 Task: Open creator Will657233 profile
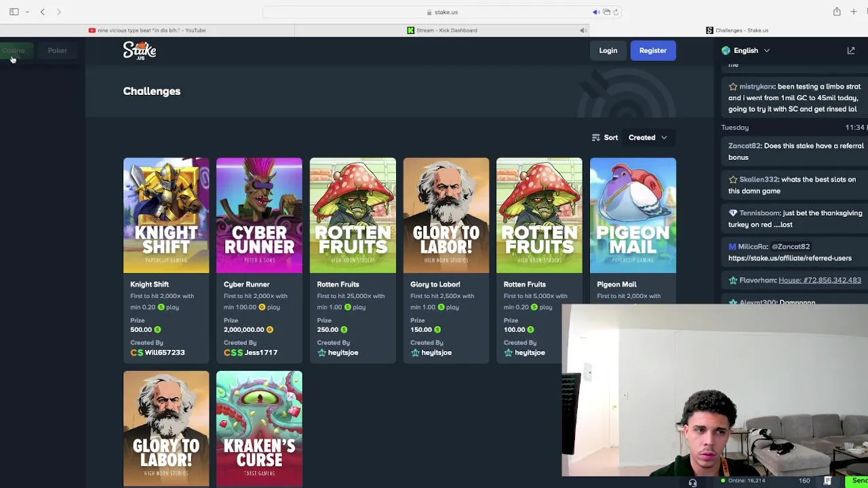164,352
